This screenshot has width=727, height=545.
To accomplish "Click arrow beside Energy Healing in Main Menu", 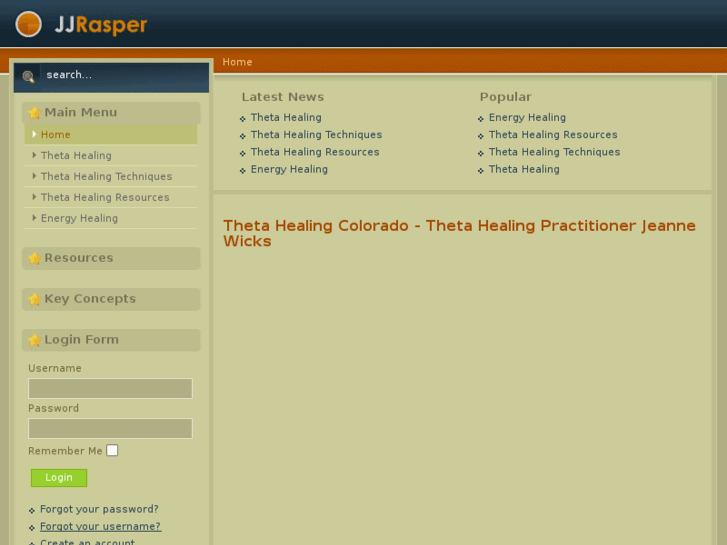I will click(x=34, y=218).
